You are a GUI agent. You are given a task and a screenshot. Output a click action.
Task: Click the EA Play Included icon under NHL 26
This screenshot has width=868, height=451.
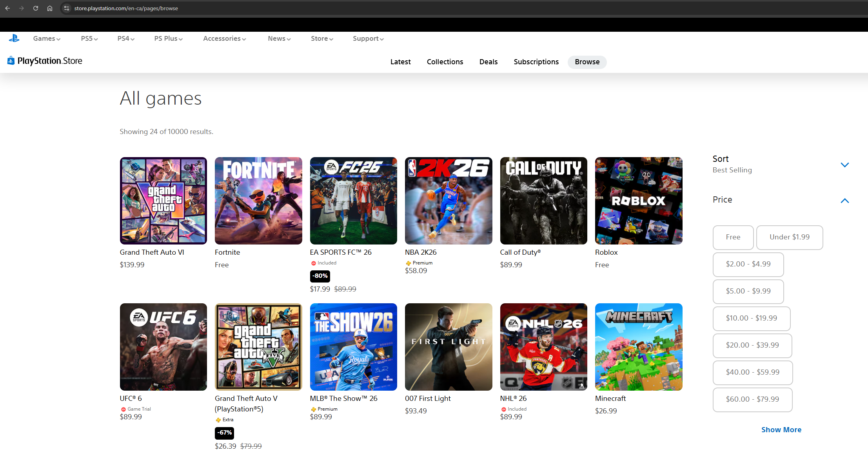(x=504, y=409)
